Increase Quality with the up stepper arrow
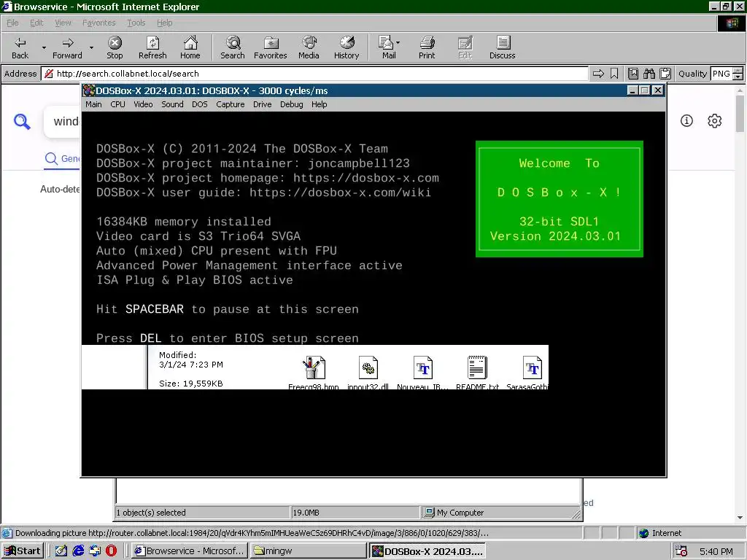 pos(738,71)
